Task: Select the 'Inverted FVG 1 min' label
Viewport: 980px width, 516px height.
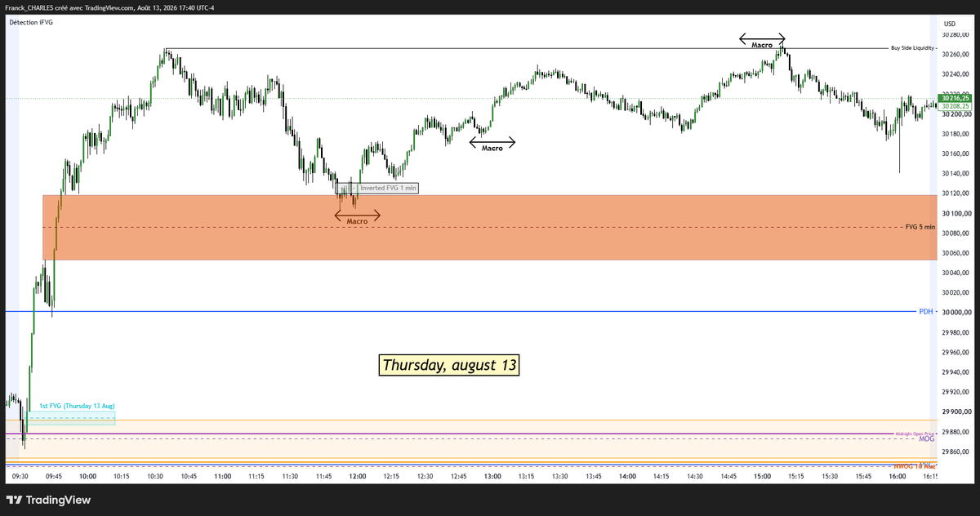Action: click(389, 188)
